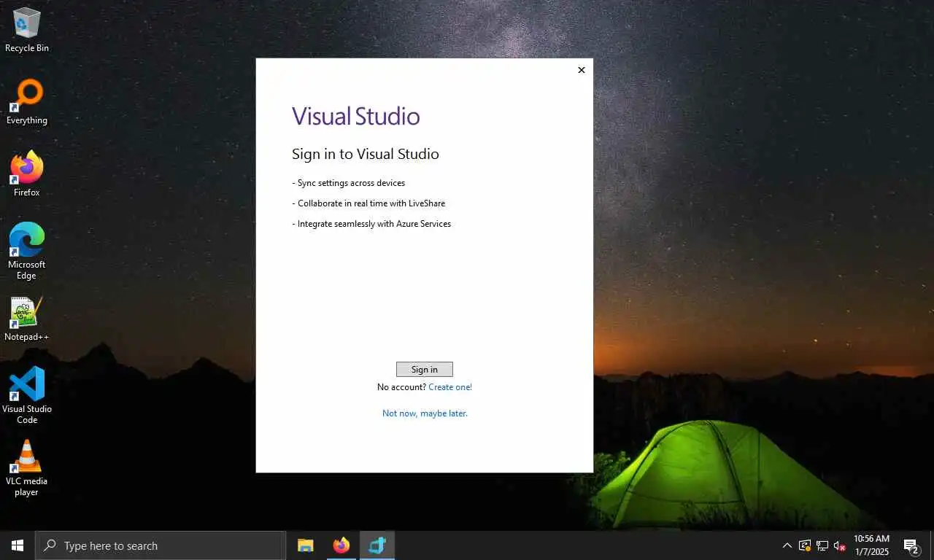Viewport: 934px width, 560px height.
Task: Open the notification Action Center icon
Action: point(911,545)
